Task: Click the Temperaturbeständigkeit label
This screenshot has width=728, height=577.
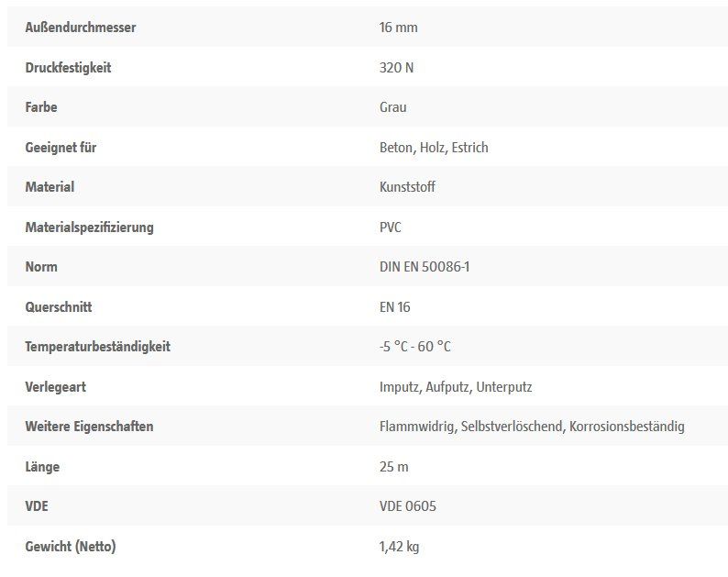Action: pyautogui.click(x=97, y=347)
